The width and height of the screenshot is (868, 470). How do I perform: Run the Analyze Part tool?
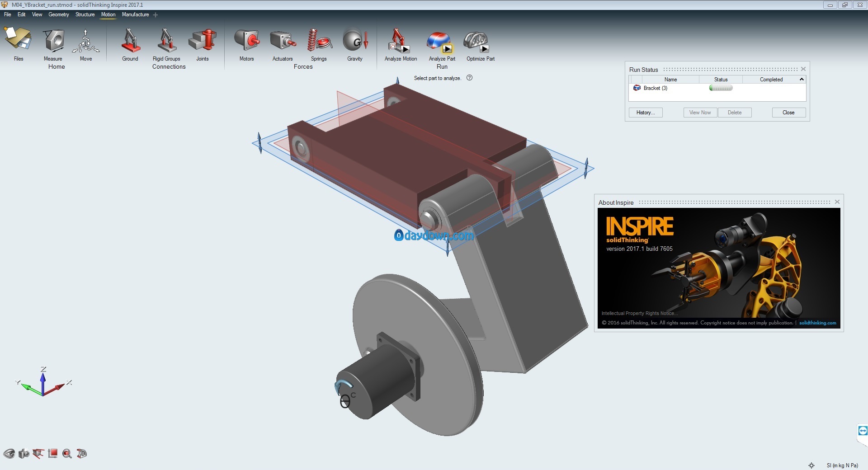439,42
